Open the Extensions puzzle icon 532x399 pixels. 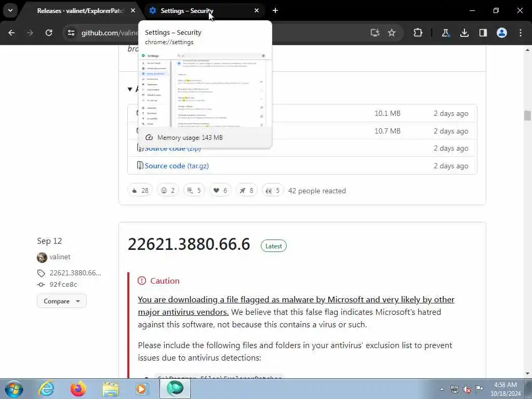418,33
